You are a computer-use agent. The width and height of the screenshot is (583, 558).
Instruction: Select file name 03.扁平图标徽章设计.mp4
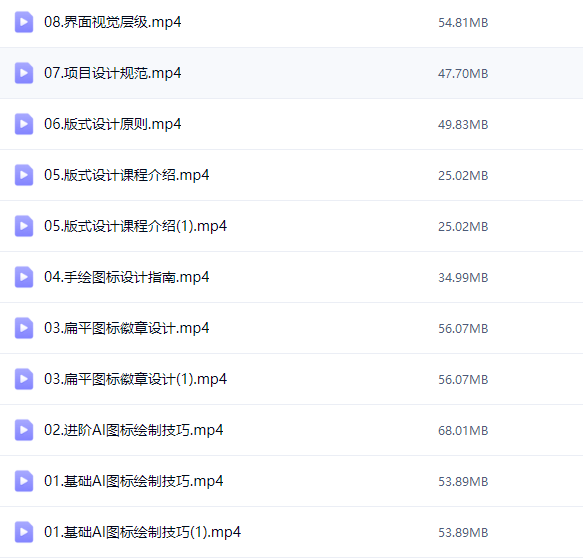tap(126, 328)
